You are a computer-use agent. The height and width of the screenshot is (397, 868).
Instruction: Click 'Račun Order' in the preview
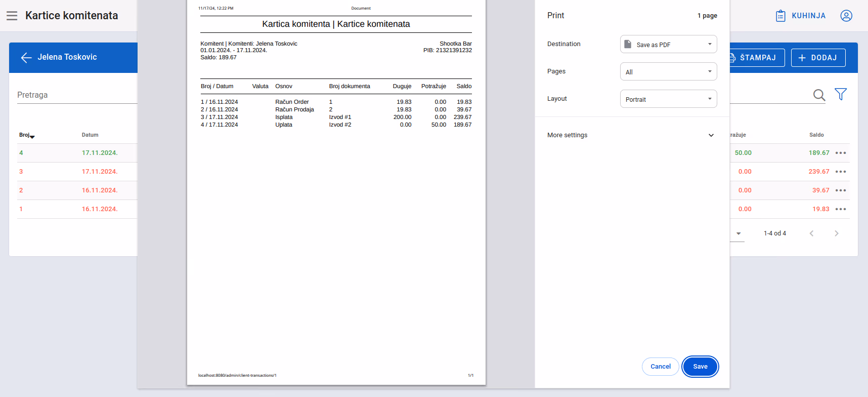(292, 102)
